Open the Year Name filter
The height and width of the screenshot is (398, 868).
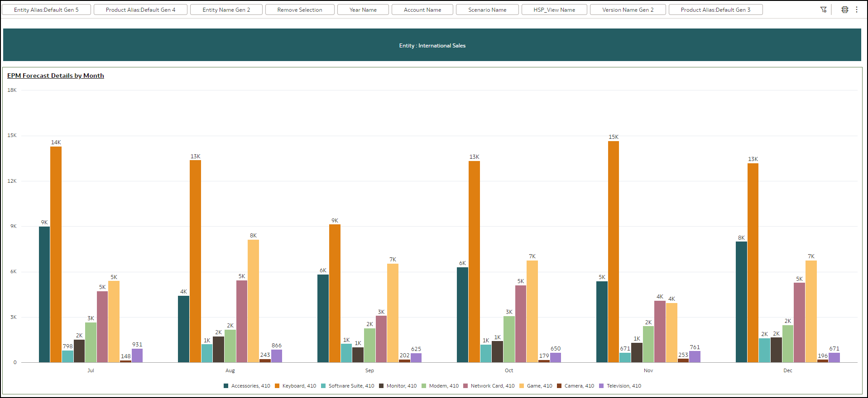click(x=363, y=9)
